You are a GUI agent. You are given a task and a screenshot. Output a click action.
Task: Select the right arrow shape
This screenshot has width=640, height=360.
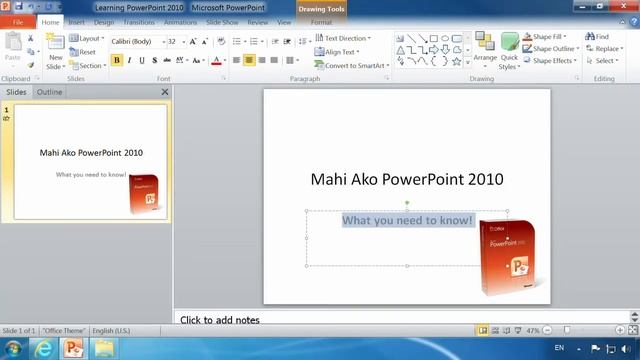(433, 50)
